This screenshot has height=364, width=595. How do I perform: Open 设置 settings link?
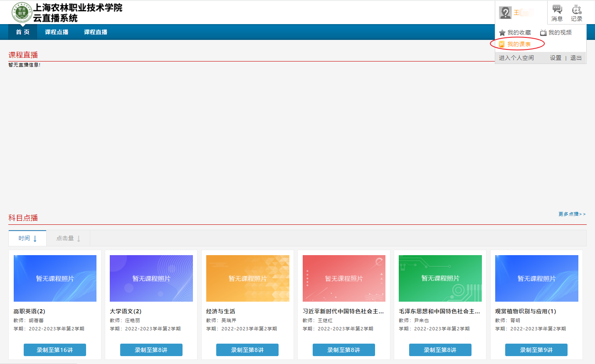pos(555,58)
